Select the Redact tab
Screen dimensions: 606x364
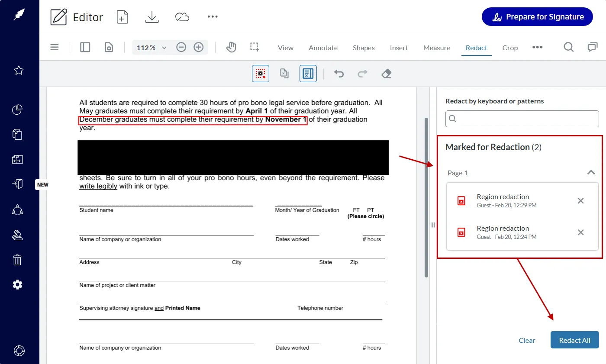pyautogui.click(x=477, y=48)
